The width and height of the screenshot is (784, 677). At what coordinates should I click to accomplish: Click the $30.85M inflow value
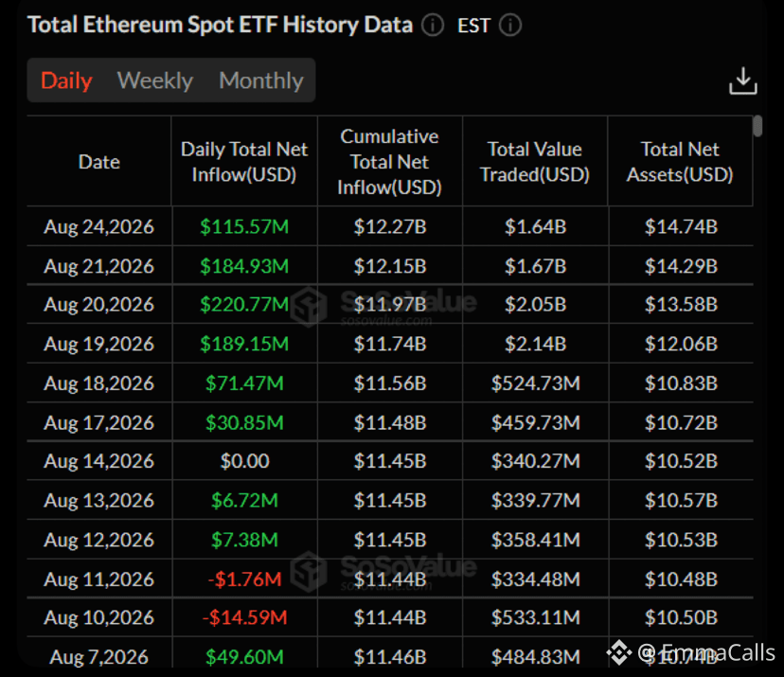point(244,422)
